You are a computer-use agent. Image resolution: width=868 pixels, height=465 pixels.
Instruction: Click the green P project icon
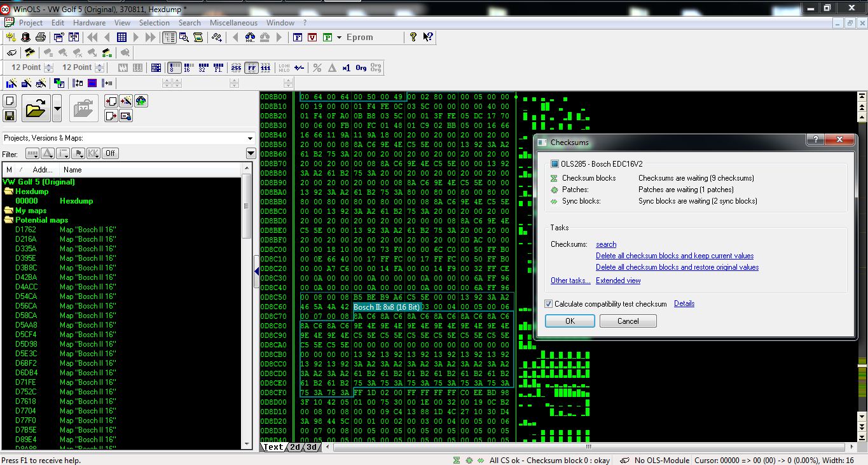click(327, 37)
